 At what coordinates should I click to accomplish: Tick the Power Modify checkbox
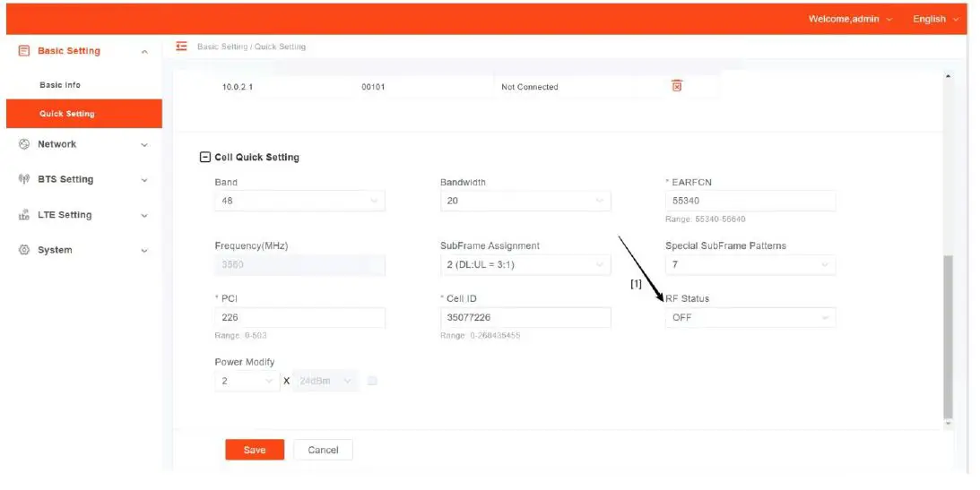pos(372,381)
